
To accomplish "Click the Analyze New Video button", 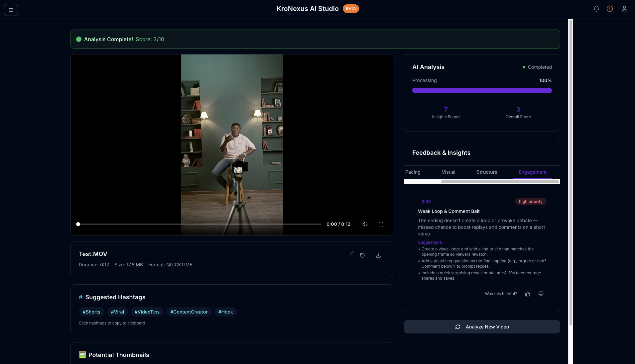I will point(482,327).
